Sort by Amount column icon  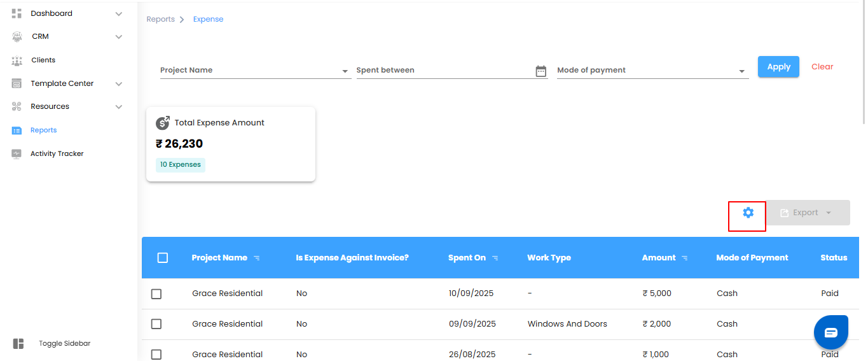click(x=685, y=258)
